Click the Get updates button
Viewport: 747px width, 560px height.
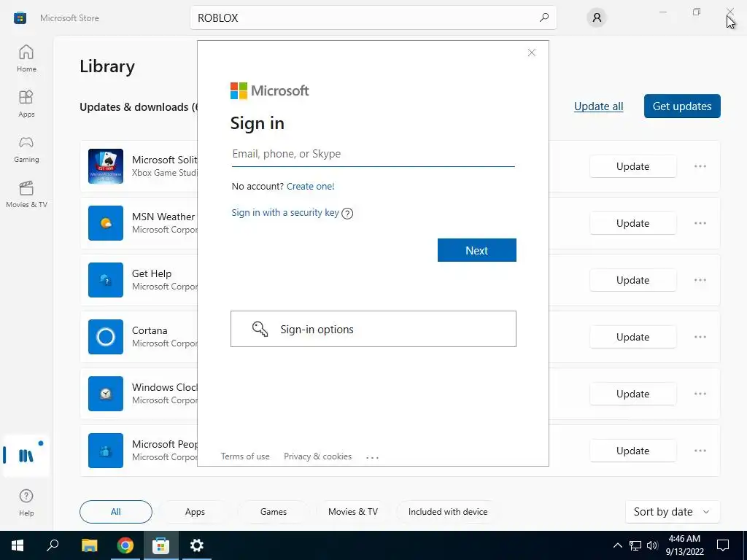pos(682,106)
